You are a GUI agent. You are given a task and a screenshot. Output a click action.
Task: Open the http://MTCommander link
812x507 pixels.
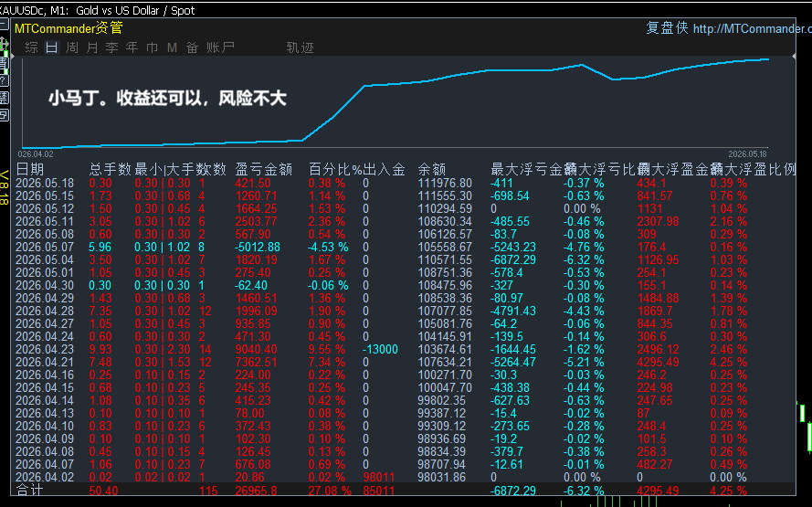[752, 28]
